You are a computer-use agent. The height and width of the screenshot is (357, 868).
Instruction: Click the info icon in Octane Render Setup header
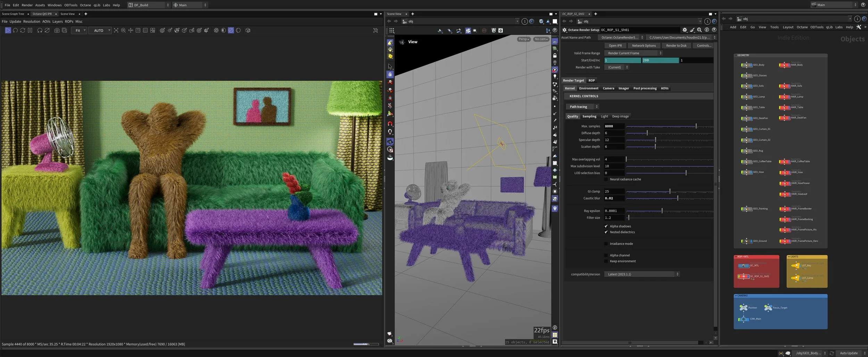tap(707, 30)
